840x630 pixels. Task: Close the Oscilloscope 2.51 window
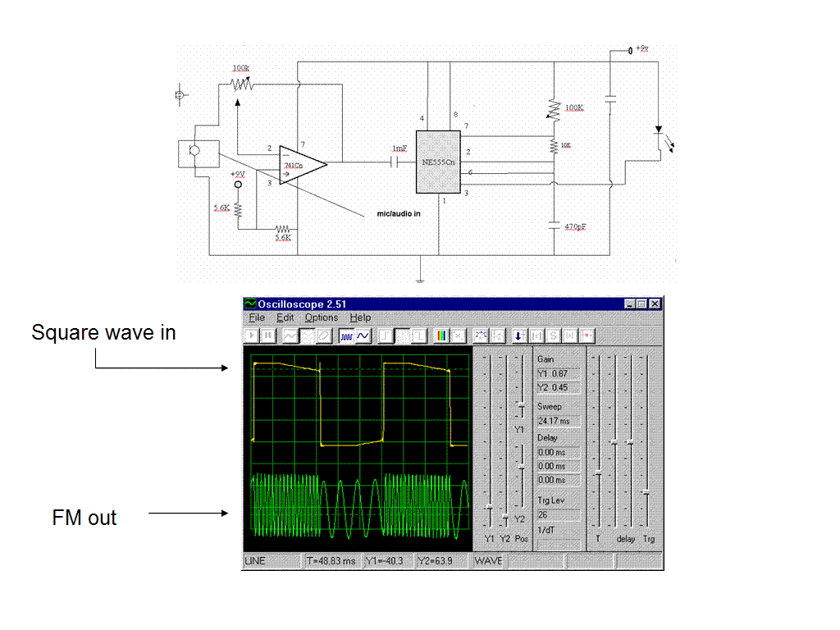655,304
